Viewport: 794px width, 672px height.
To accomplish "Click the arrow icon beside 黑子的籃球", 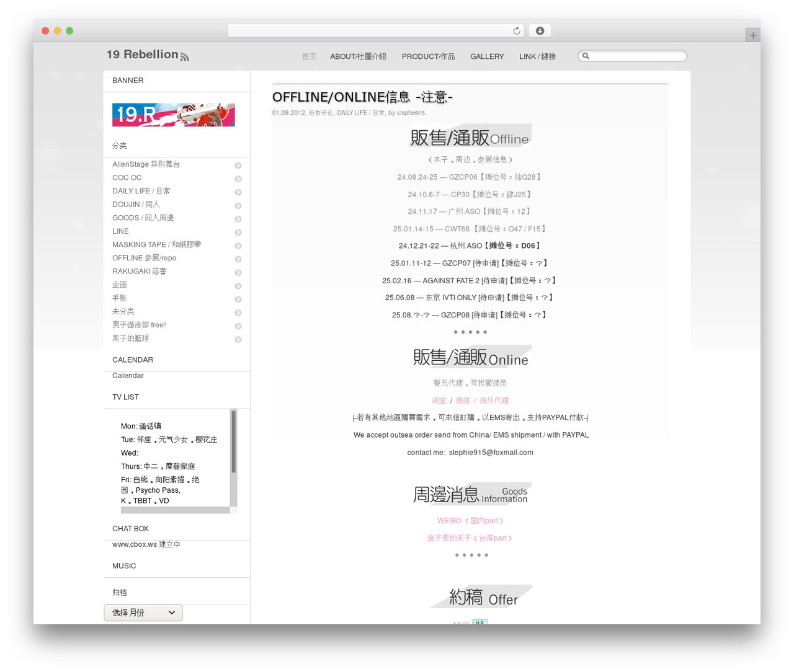I will coord(238,340).
